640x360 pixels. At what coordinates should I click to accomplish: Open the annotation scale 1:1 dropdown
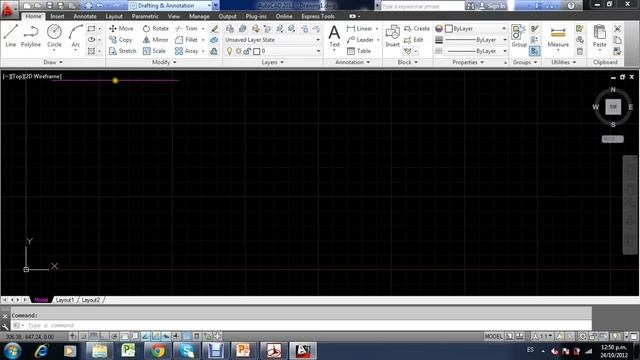coord(542,336)
